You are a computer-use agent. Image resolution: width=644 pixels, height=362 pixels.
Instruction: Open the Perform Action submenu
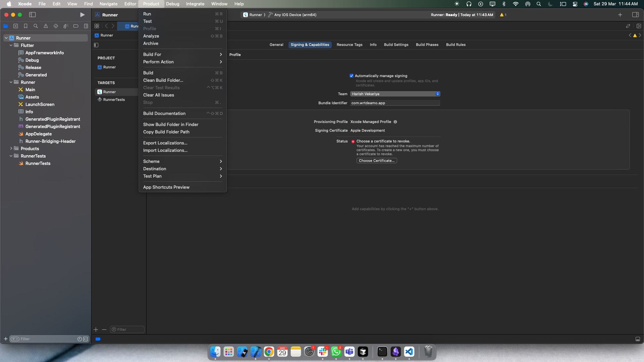(183, 62)
